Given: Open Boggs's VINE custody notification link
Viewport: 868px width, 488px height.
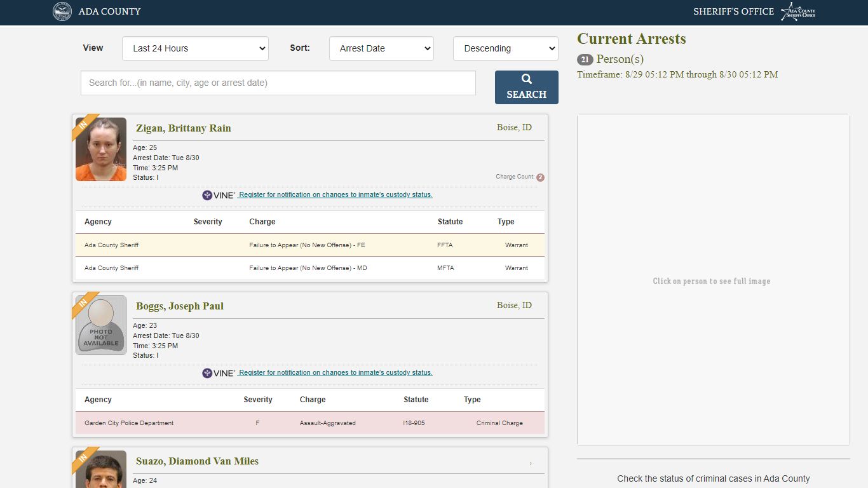Looking at the screenshot, I should [x=335, y=373].
